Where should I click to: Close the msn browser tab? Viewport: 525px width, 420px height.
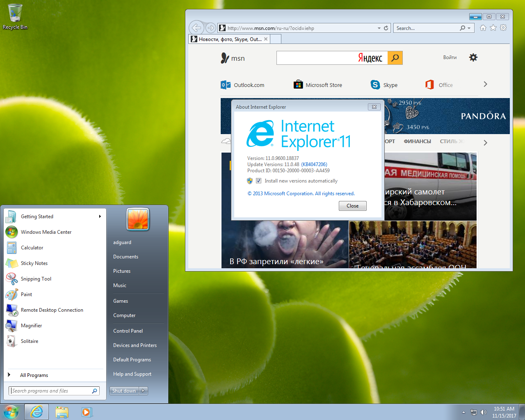click(266, 39)
